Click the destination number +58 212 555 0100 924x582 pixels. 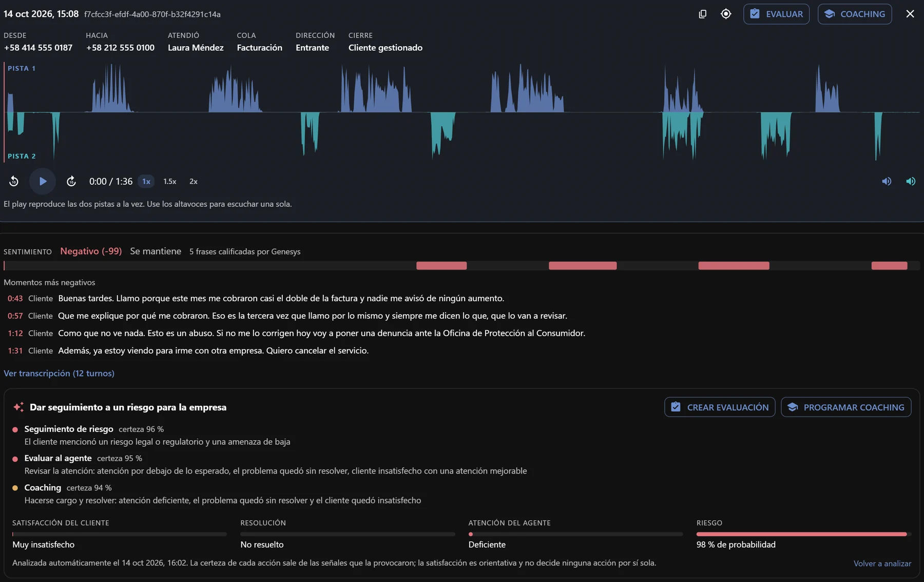(x=120, y=48)
